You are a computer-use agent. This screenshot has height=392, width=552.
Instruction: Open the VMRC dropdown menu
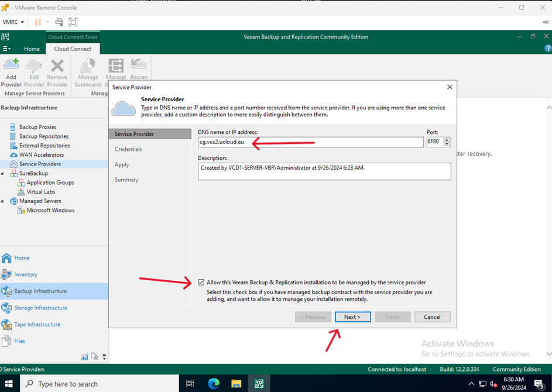point(13,22)
